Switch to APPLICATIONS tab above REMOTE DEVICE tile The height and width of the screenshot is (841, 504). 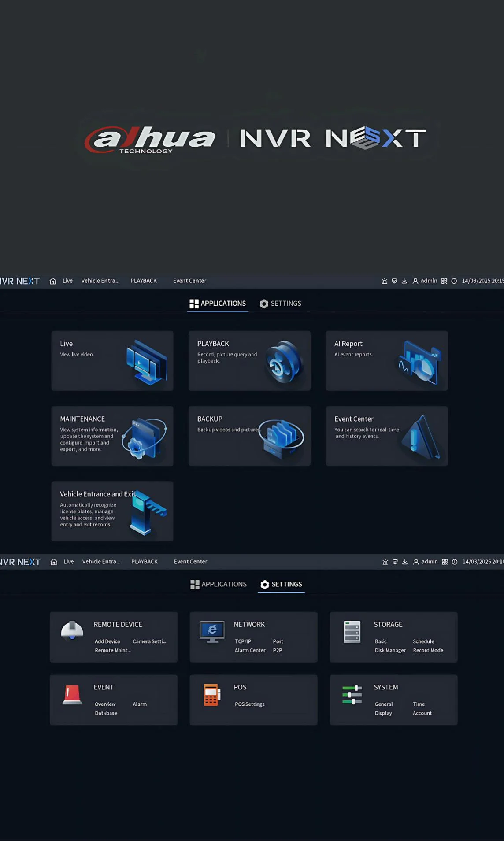pos(219,584)
